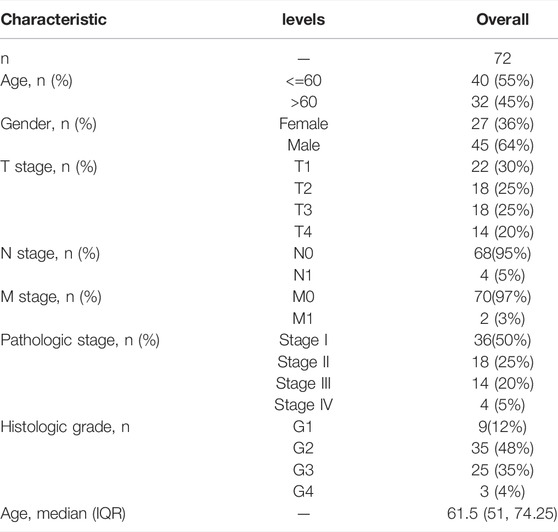Select the <=60 age level cell

[x=304, y=81]
